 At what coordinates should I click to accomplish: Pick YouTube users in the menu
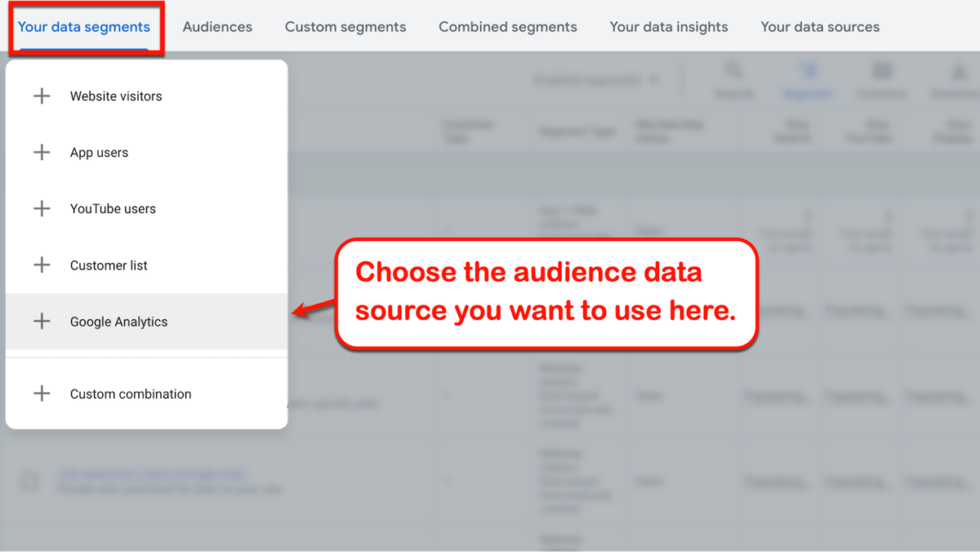coord(146,209)
